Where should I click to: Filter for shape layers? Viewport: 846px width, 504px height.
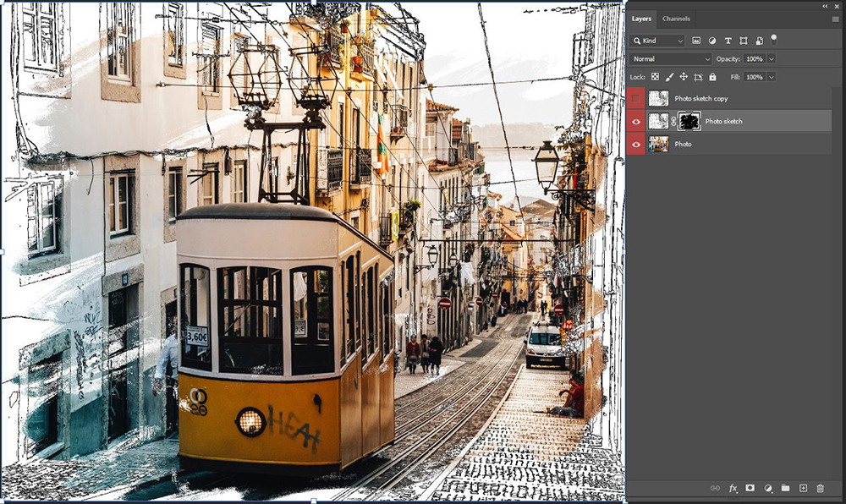(744, 41)
